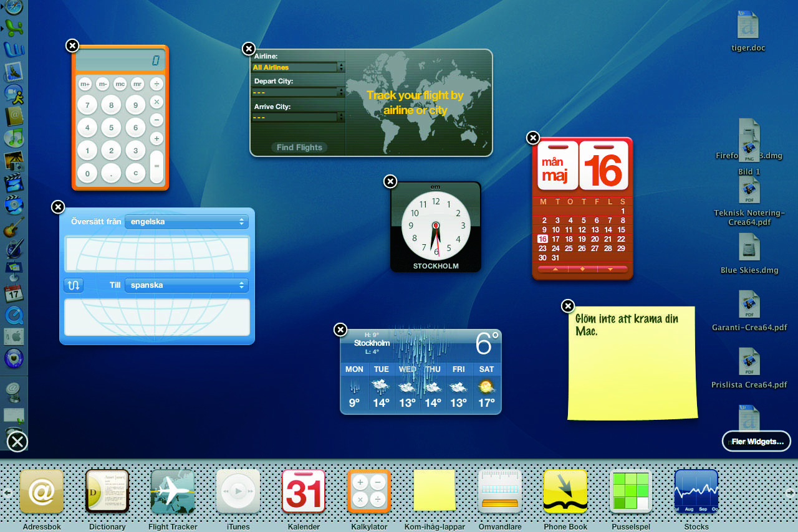Add the Dictionary widget from the bar
Viewport: 798px width, 532px height.
pos(107,491)
